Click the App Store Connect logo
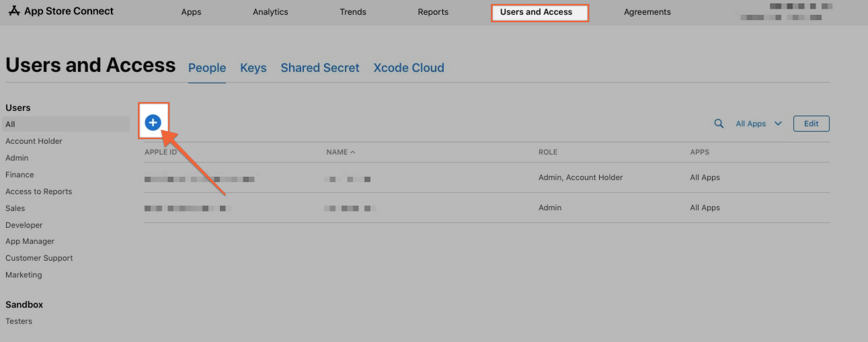 pos(61,11)
